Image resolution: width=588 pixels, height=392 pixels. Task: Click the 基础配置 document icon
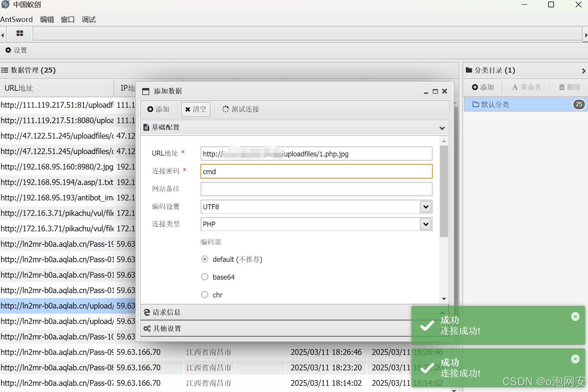click(146, 127)
